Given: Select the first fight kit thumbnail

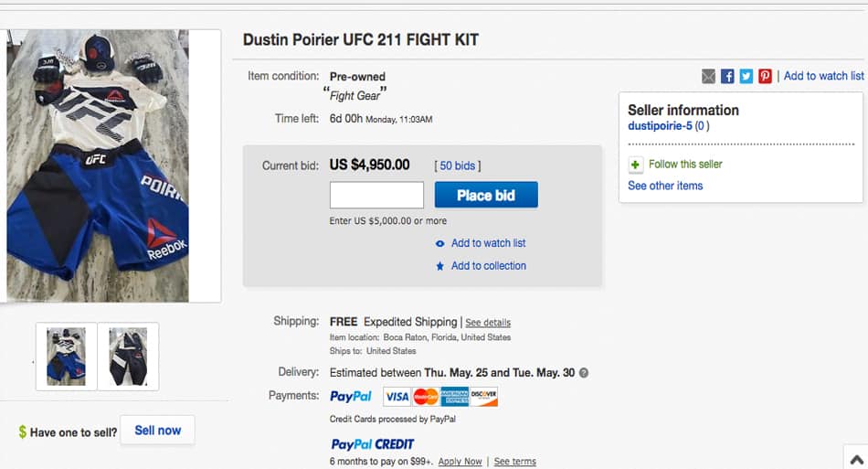Looking at the screenshot, I should pyautogui.click(x=66, y=356).
